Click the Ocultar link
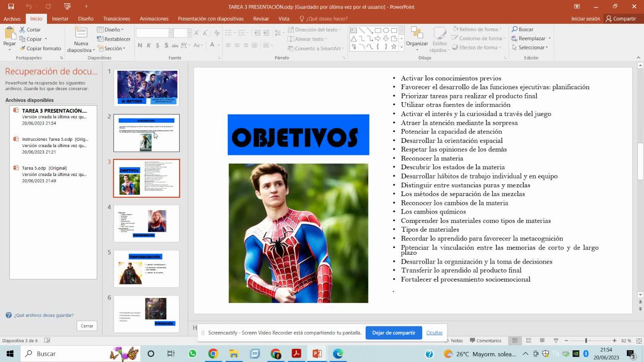This screenshot has height=362, width=644. coord(434,333)
